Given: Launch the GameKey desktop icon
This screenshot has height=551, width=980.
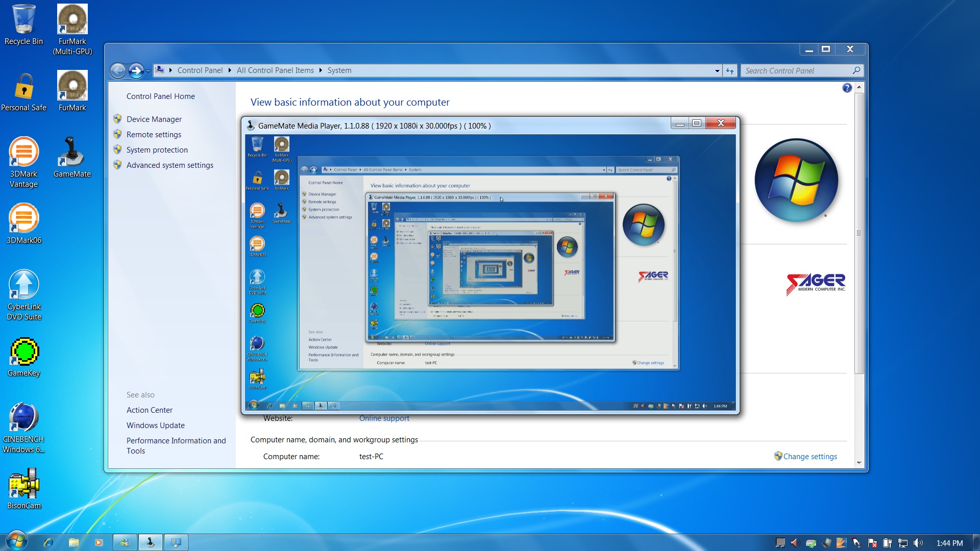Looking at the screenshot, I should click(x=23, y=357).
